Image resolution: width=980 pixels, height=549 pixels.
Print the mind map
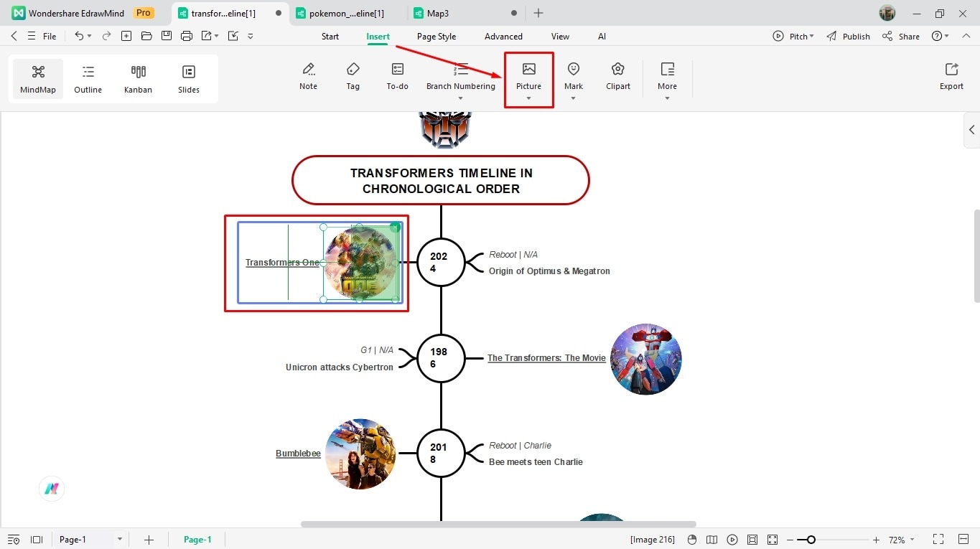pos(187,36)
